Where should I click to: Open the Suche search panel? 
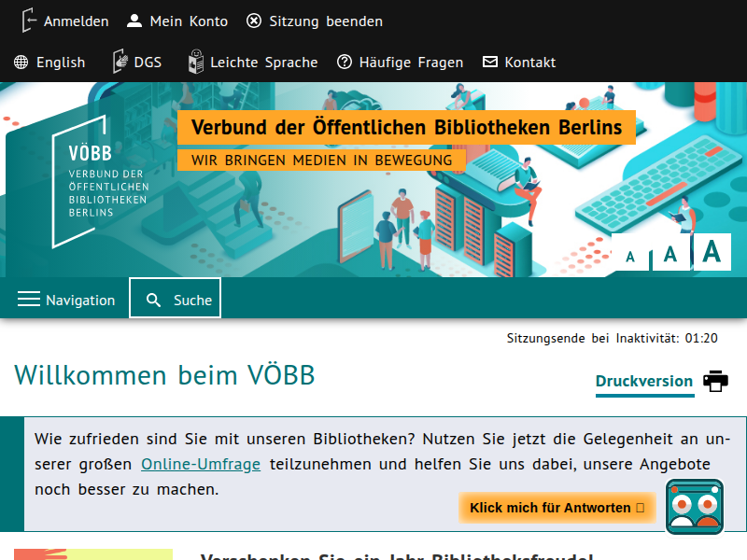(176, 299)
